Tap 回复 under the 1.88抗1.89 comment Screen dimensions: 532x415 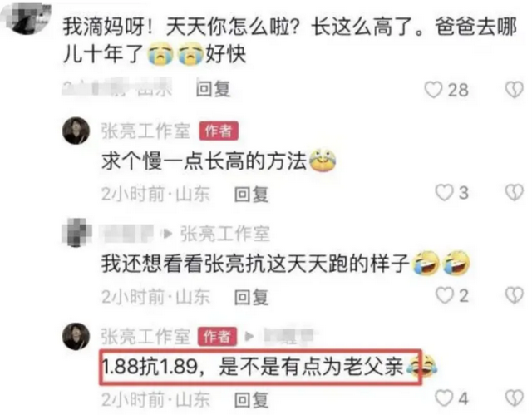[251, 399]
